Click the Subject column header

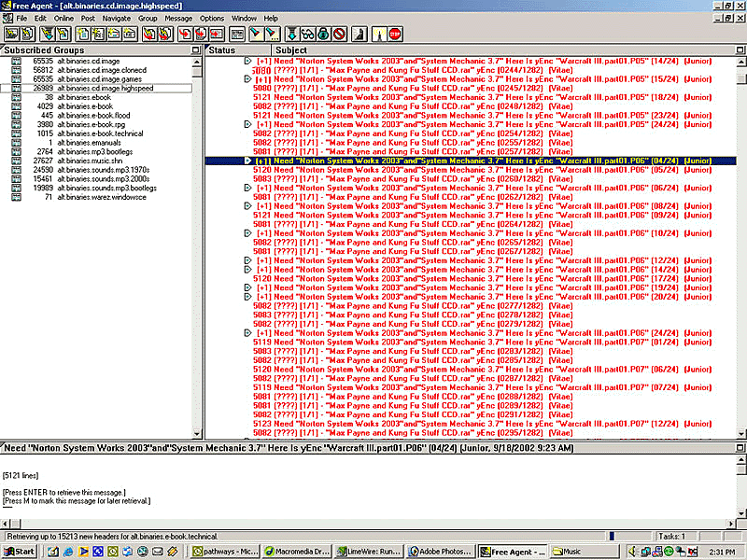tap(503, 50)
